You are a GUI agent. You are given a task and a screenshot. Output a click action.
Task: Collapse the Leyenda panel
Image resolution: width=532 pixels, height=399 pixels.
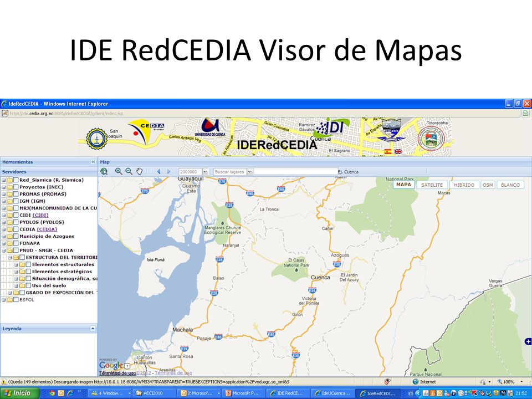click(93, 329)
